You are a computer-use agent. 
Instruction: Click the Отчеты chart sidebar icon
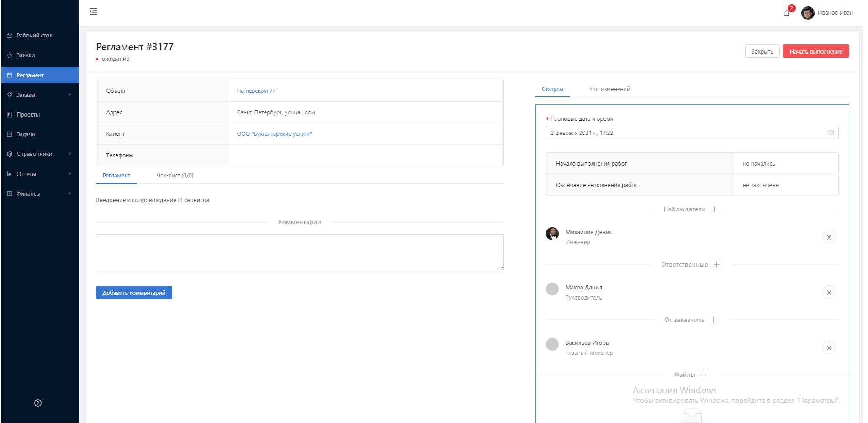10,174
